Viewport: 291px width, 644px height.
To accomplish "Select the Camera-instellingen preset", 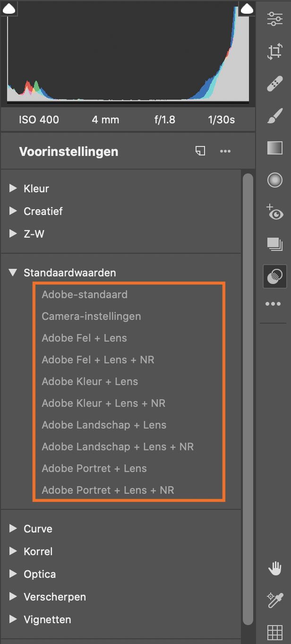I will coord(91,316).
